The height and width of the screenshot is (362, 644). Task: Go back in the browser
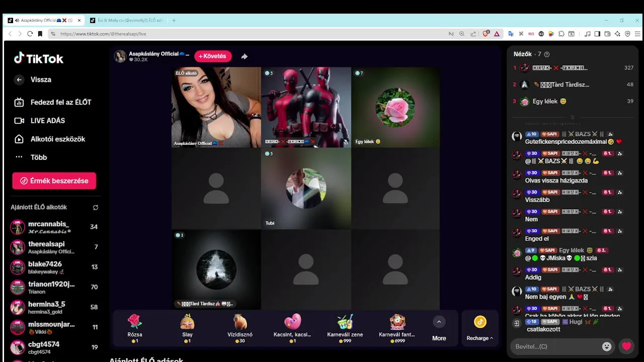pos(10,34)
